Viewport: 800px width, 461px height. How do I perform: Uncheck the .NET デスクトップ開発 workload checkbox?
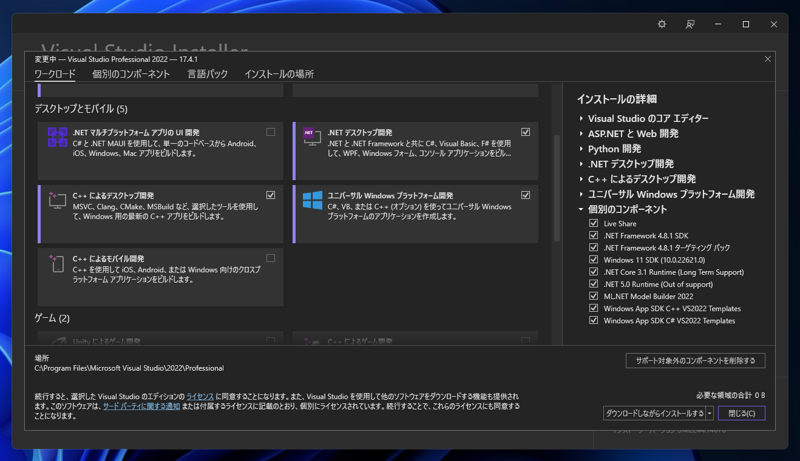[526, 132]
